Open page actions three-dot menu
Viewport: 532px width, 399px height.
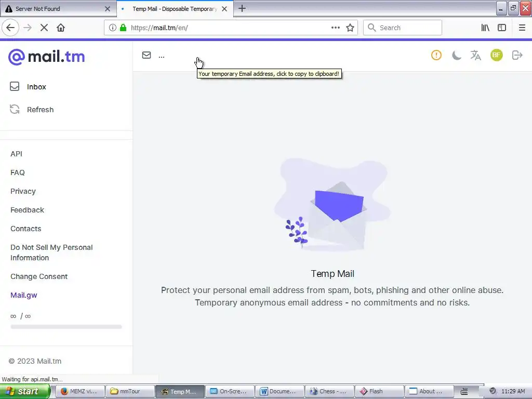point(335,28)
